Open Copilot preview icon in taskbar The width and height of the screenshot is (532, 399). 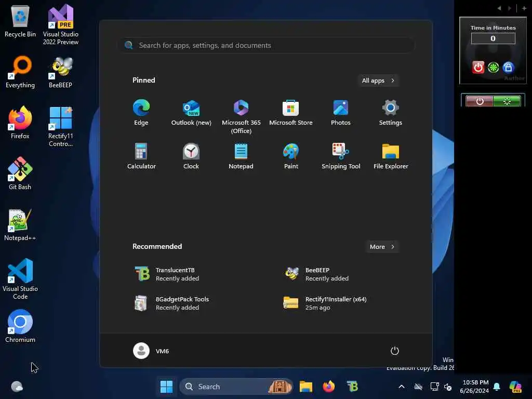coord(515,387)
